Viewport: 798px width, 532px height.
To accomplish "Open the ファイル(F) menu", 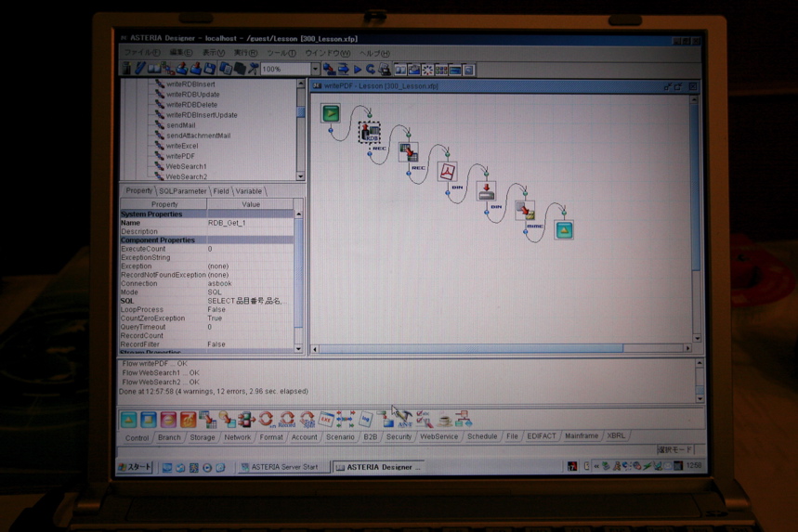I will (142, 52).
